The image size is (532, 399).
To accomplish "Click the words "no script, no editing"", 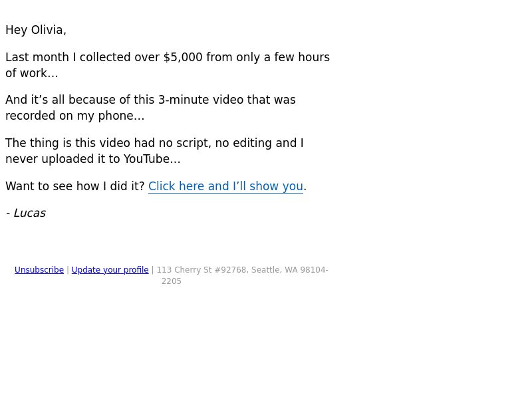I will pos(209,143).
